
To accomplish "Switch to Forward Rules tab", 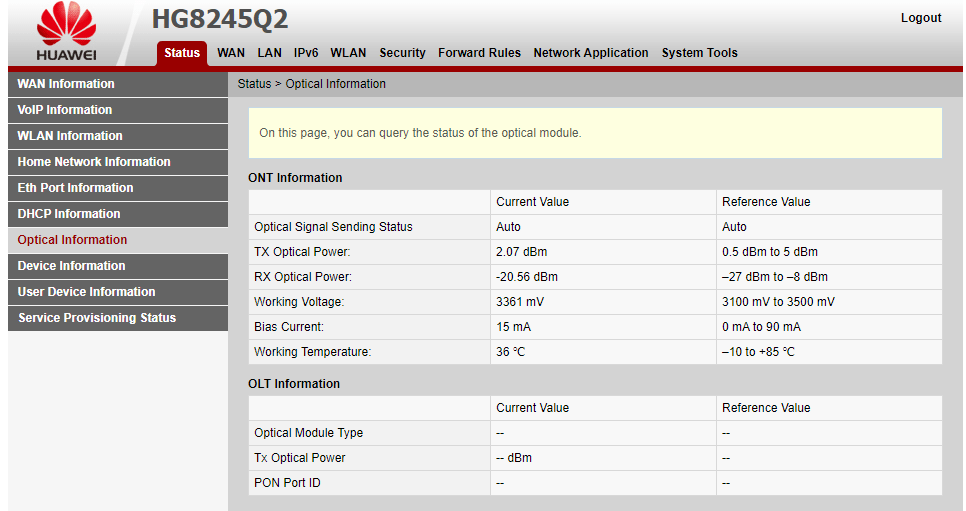I will (479, 53).
